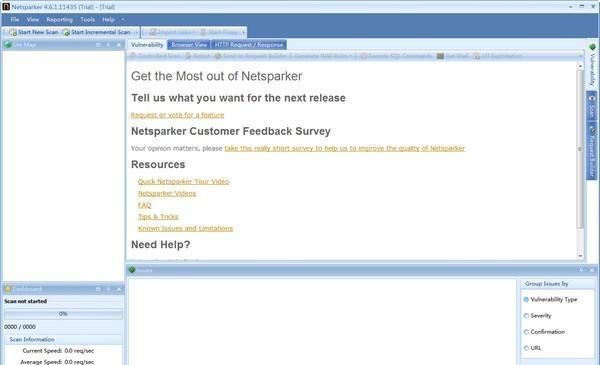Viewport: 600px width, 365px height.
Task: Click the Site Map panel globe icon
Action: (x=8, y=45)
